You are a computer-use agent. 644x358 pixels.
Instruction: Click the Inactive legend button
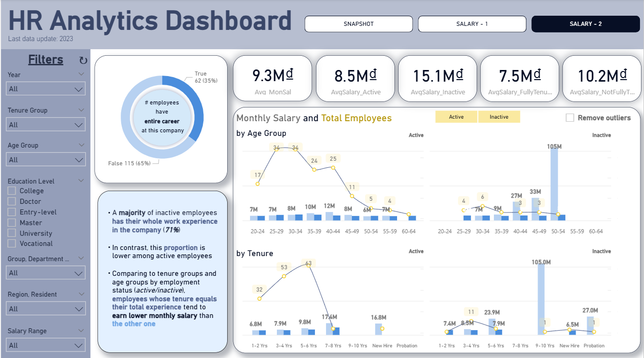499,117
